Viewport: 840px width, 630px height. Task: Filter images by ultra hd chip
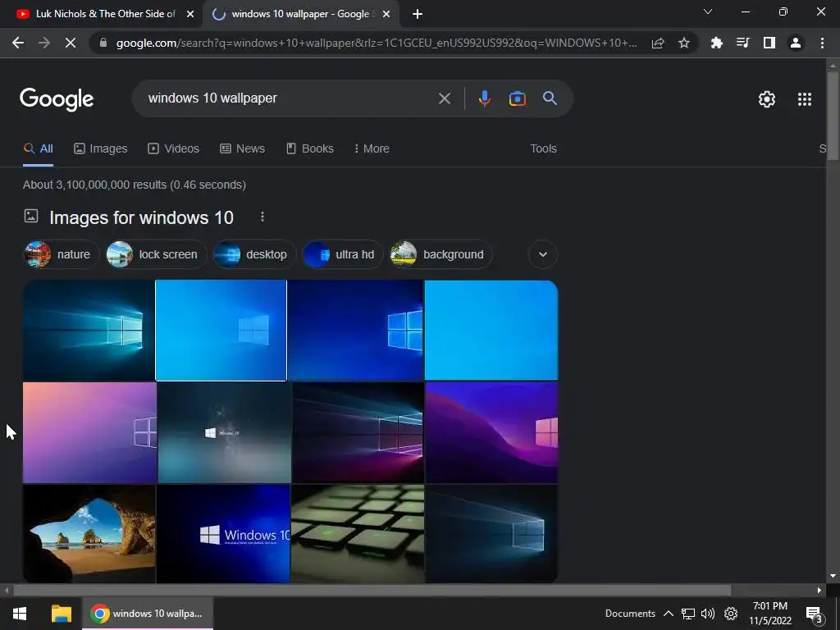[x=343, y=254]
